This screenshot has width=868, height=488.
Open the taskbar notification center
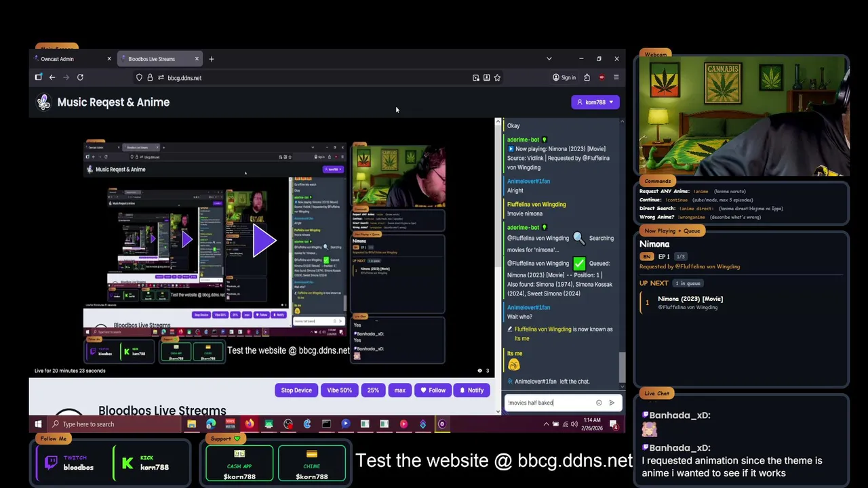pyautogui.click(x=614, y=424)
